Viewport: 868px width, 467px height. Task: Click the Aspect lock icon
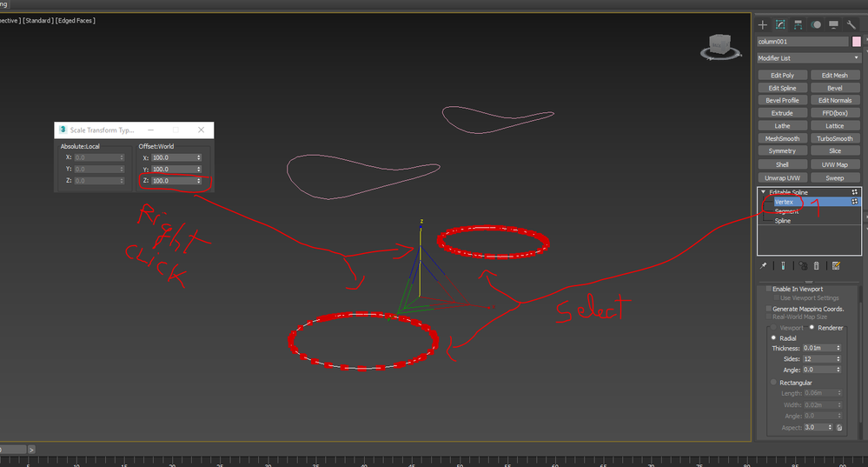coord(839,428)
